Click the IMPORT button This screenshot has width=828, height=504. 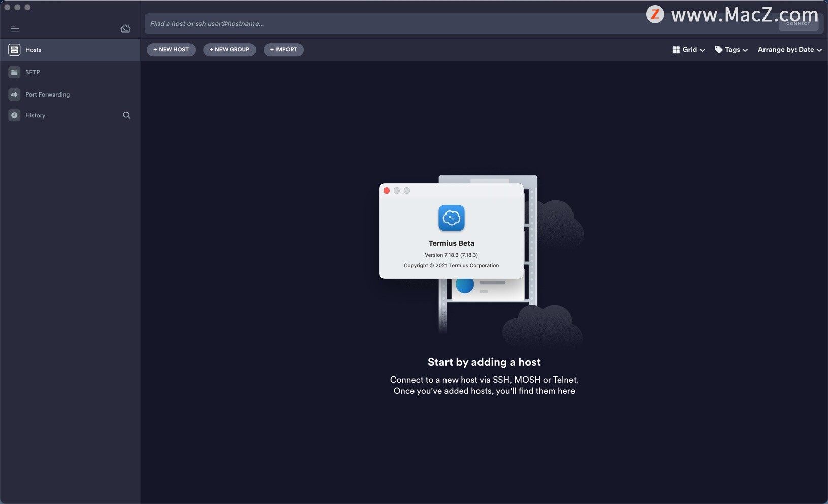pyautogui.click(x=283, y=50)
